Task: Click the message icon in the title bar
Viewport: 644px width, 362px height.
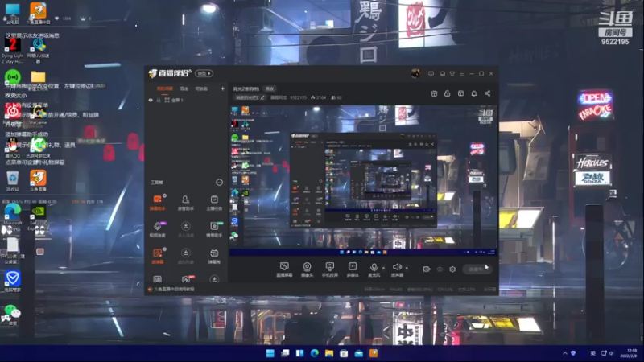Action: pos(431,74)
